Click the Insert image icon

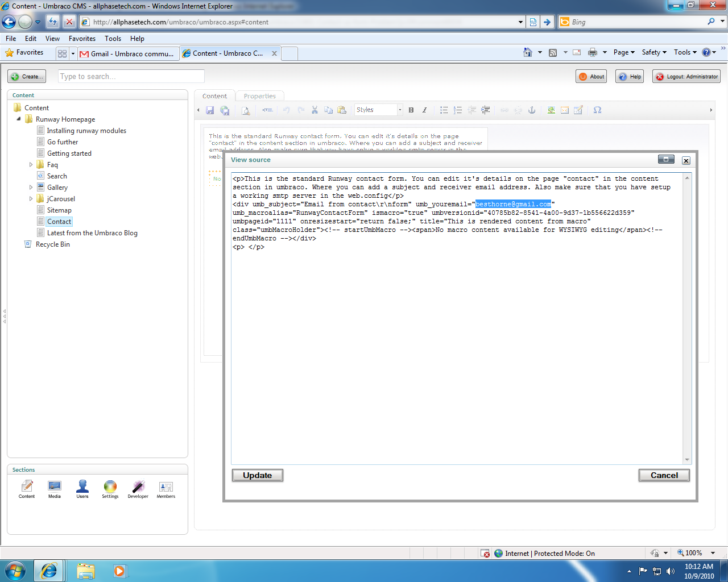pos(551,110)
